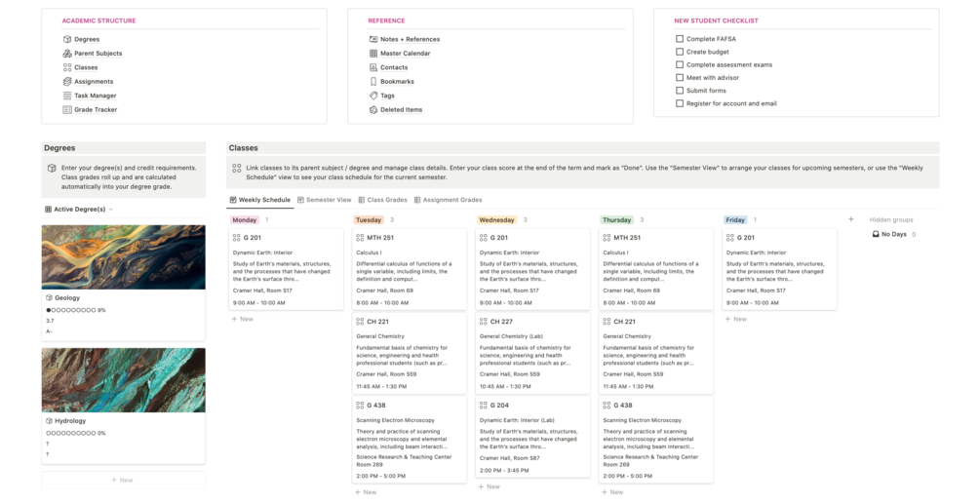Mark Meet with advisor as done
The image size is (980, 504).
click(680, 78)
